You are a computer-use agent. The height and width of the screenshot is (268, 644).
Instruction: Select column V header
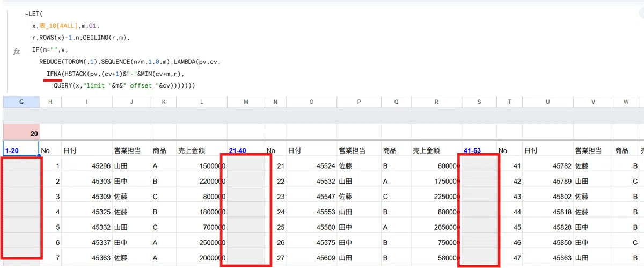(593, 102)
